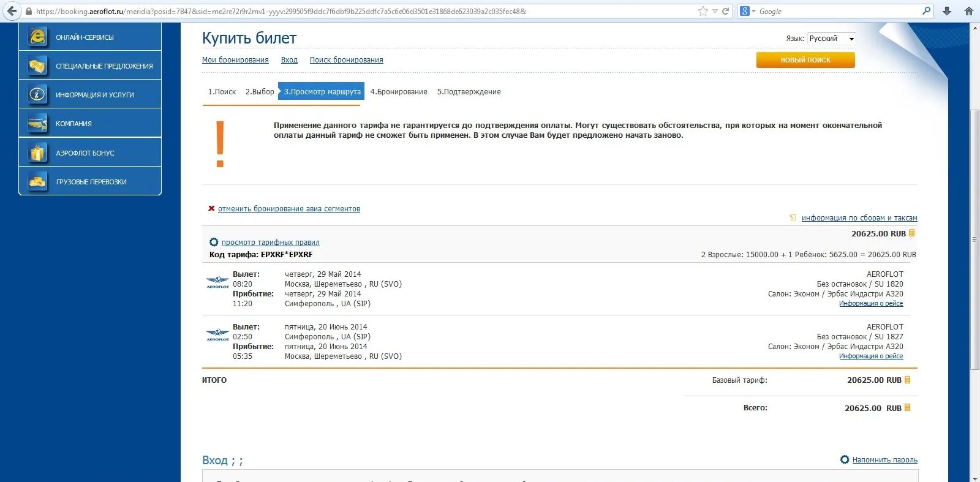Click the padlock site identity icon
This screenshot has width=980, height=482.
[x=28, y=11]
